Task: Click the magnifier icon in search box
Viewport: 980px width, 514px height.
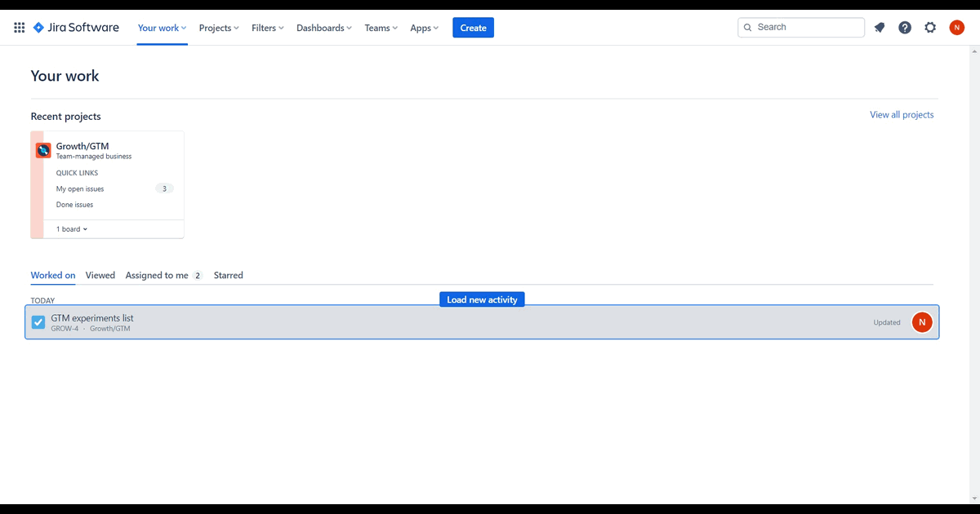Action: [x=747, y=28]
